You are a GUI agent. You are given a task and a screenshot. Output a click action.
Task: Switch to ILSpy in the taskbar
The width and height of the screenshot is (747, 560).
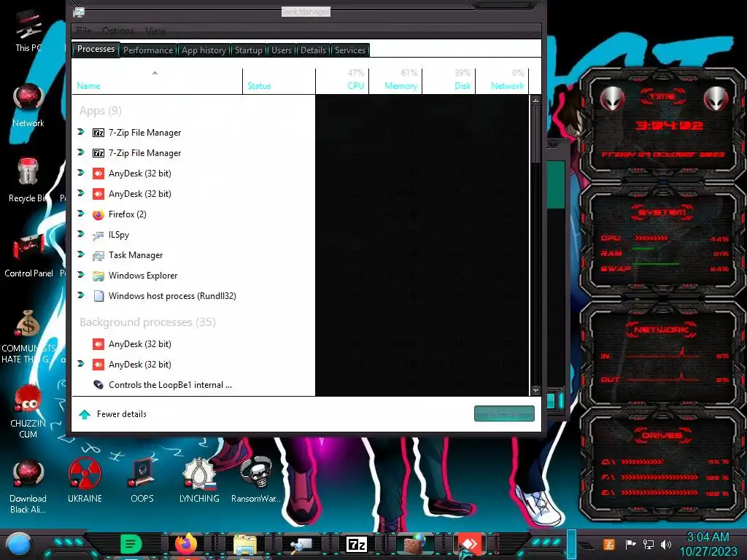pos(301,544)
